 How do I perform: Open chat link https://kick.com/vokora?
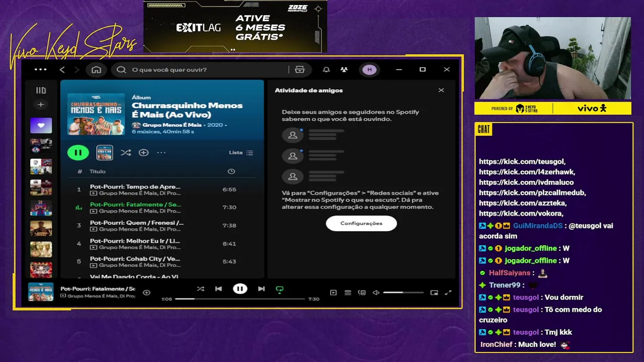(x=521, y=213)
